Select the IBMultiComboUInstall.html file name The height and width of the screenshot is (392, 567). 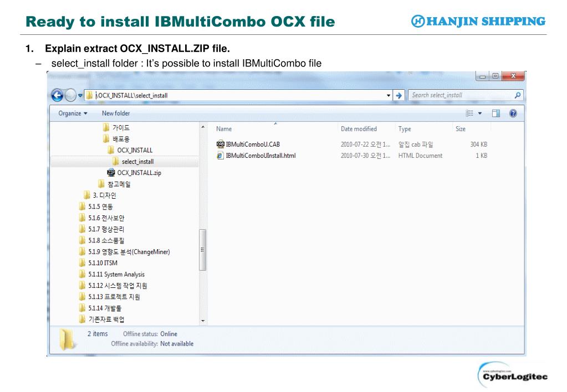click(x=260, y=156)
